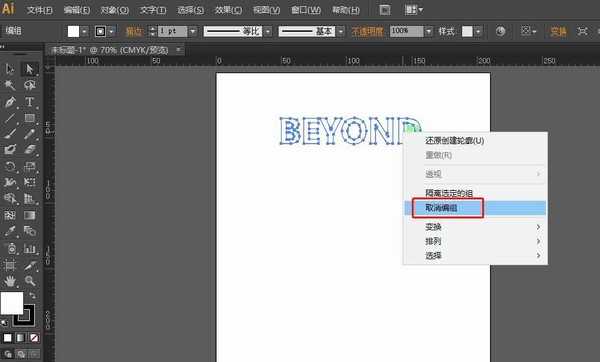Select the Column Graph tool
The height and width of the screenshot is (362, 600).
(29, 249)
